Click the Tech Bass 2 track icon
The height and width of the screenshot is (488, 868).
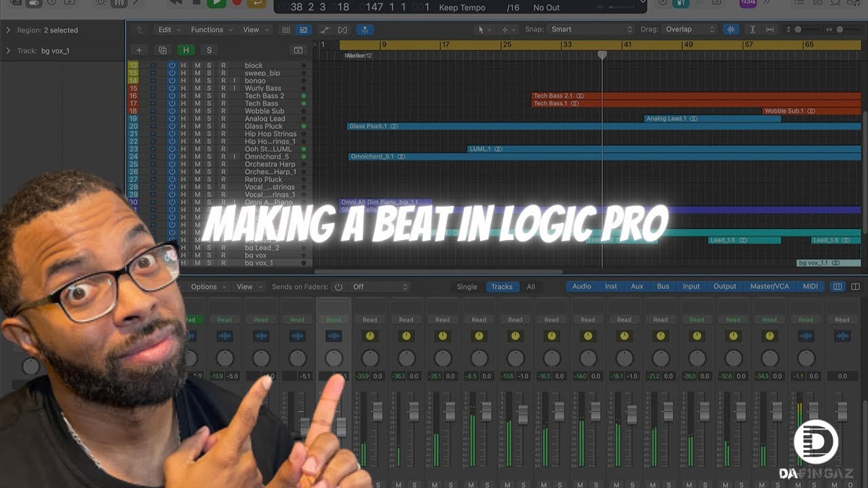153,96
